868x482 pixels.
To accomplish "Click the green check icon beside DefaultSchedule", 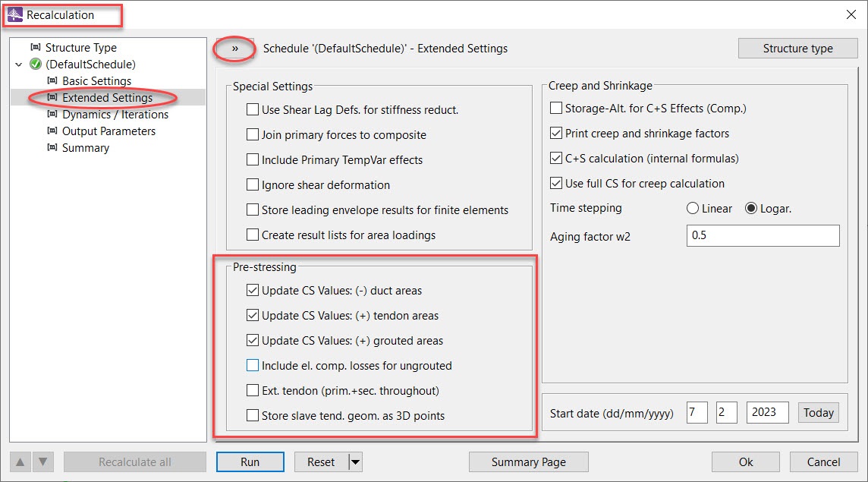I will [x=36, y=65].
